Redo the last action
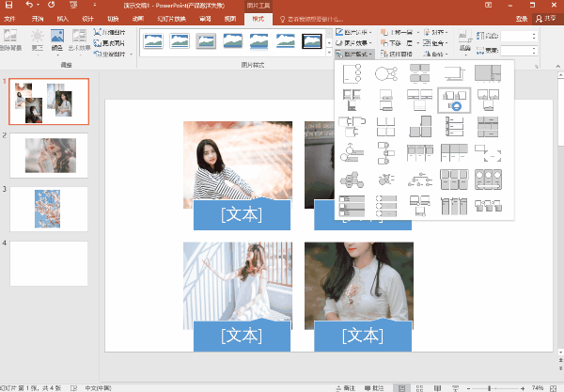564x392 pixels. [52, 5]
